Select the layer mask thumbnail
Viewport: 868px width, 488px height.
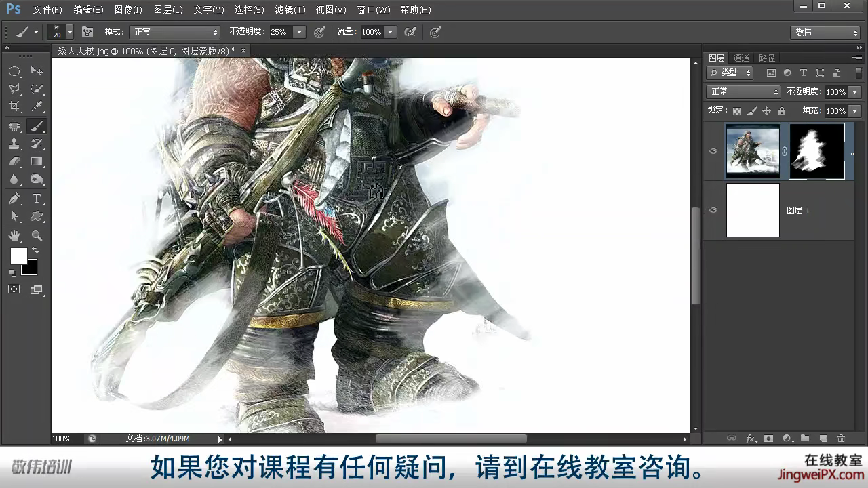[x=816, y=151]
